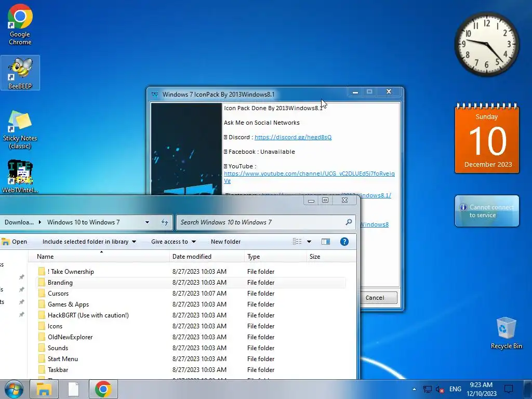This screenshot has width=532, height=399.
Task: Click the 'Downloa...' breadcrumb segment
Action: coord(19,222)
